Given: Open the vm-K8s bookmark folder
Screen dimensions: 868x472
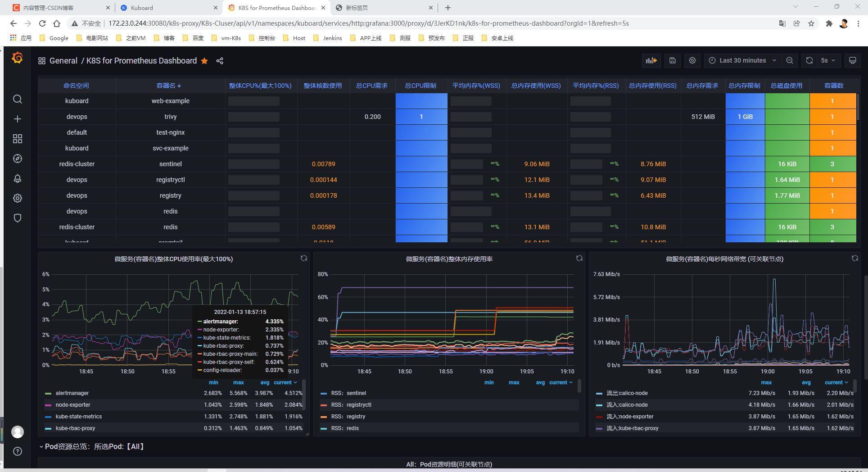Looking at the screenshot, I should coord(226,38).
